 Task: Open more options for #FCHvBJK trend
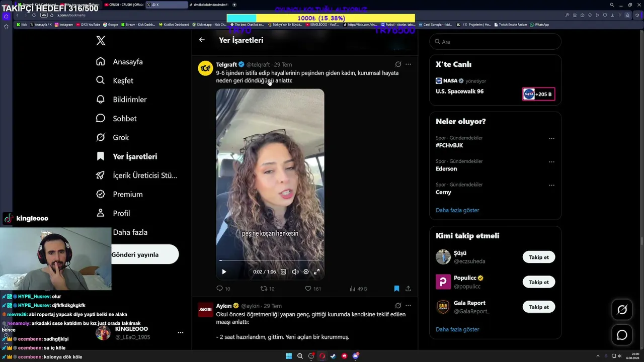coord(551,138)
